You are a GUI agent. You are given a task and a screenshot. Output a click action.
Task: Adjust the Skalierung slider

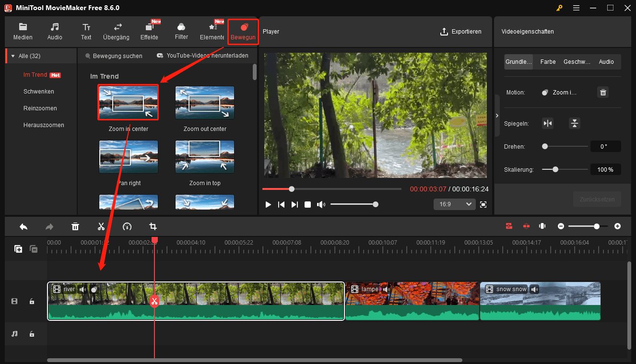(555, 169)
